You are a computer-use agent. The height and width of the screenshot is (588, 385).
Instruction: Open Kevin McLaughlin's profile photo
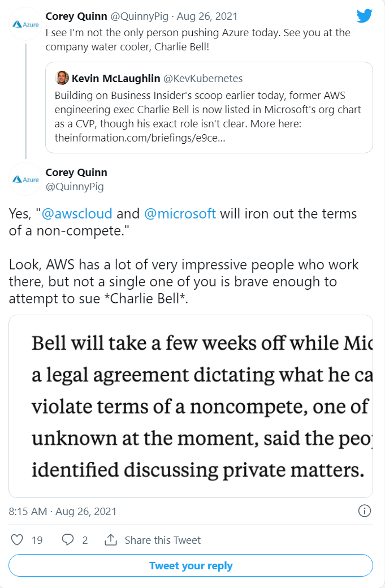(x=62, y=79)
